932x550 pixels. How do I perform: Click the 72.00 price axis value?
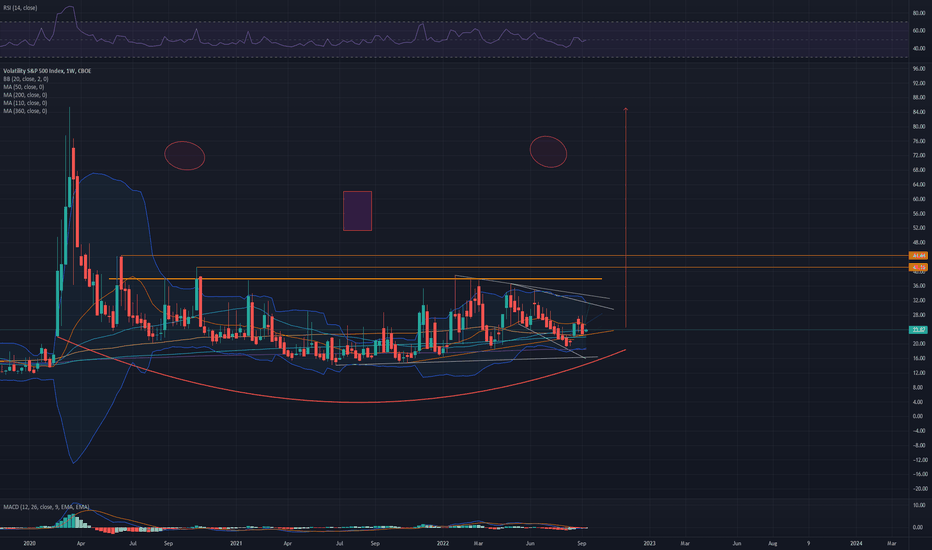click(918, 156)
